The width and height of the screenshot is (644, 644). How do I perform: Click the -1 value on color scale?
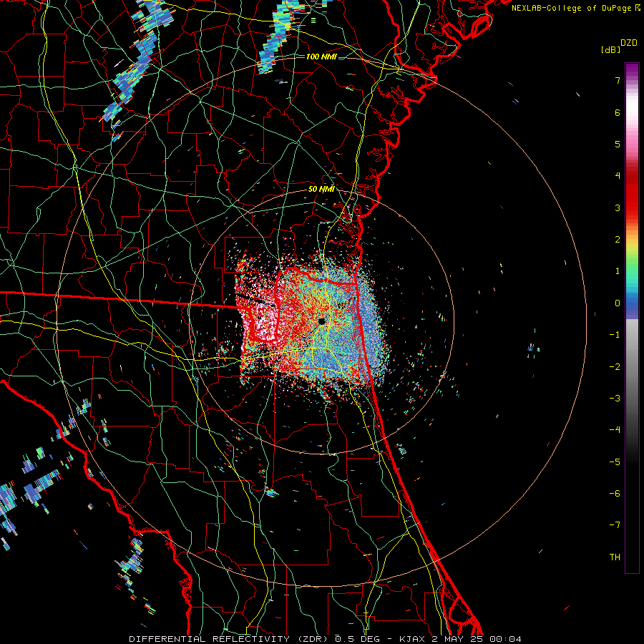[x=615, y=335]
